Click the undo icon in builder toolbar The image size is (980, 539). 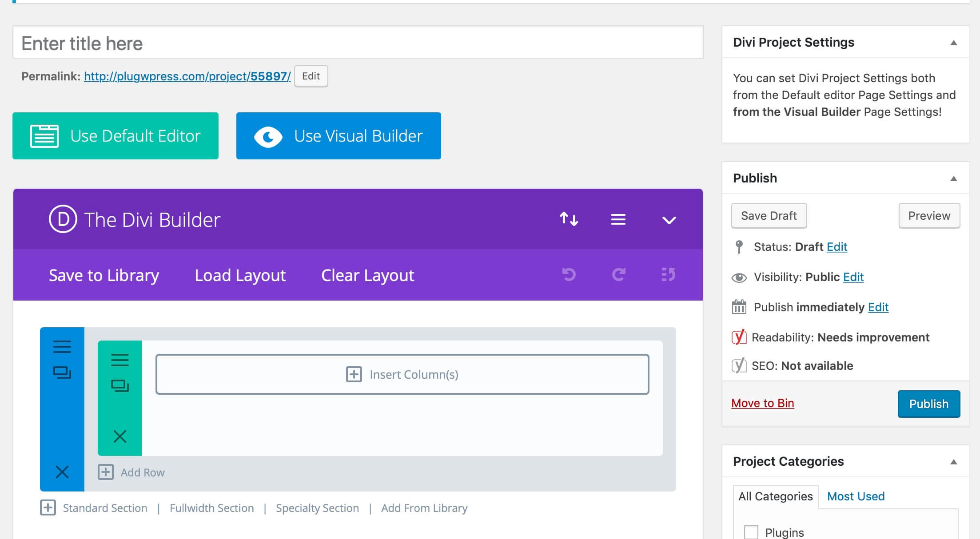569,274
